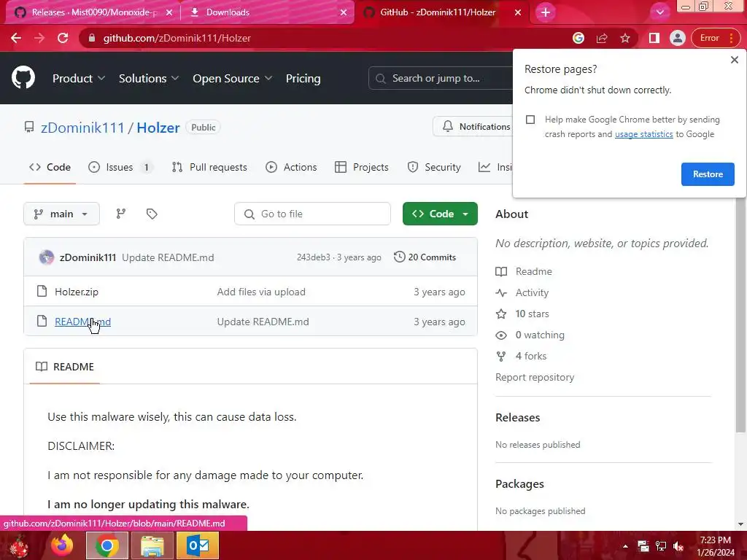Click the Pricing link
The height and width of the screenshot is (560, 747).
[x=303, y=79]
